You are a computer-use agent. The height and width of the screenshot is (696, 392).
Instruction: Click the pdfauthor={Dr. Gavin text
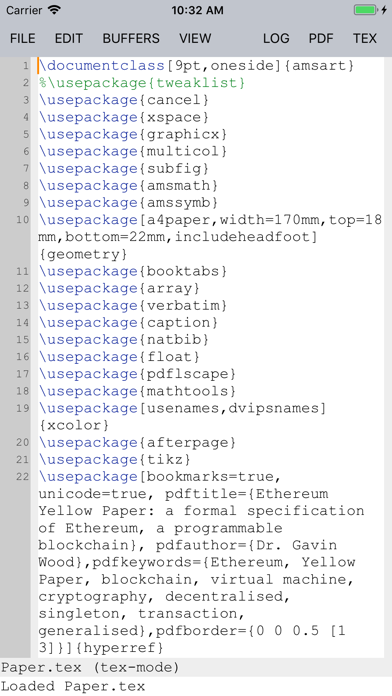[246, 545]
